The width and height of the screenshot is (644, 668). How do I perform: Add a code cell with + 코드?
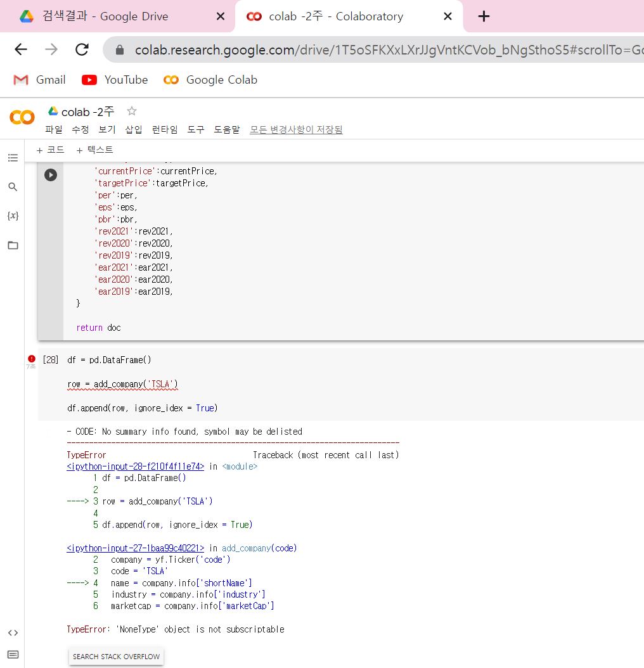[50, 150]
